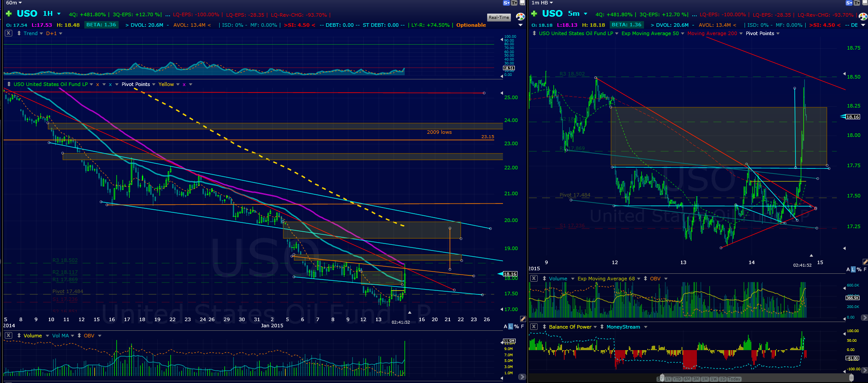Open the Yellow plot dropdown

(x=177, y=84)
